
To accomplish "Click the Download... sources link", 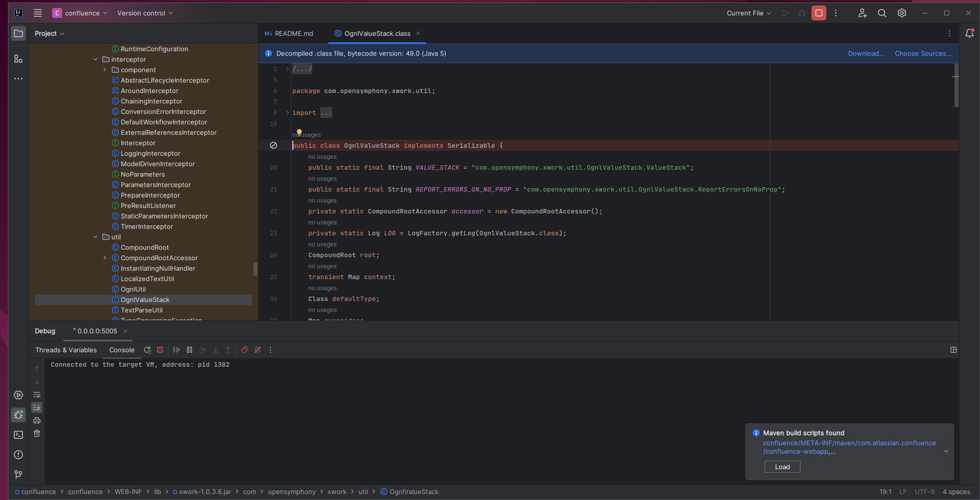I will coord(866,53).
